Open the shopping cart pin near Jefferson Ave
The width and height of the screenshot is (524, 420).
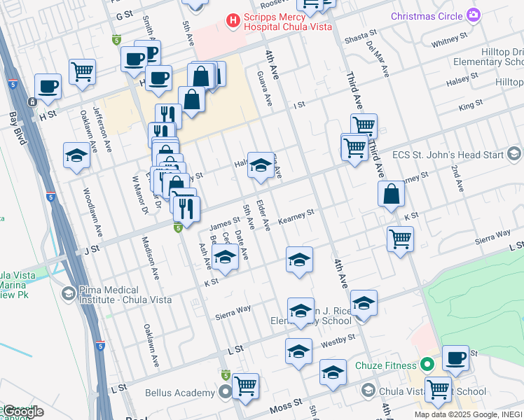coord(83,70)
